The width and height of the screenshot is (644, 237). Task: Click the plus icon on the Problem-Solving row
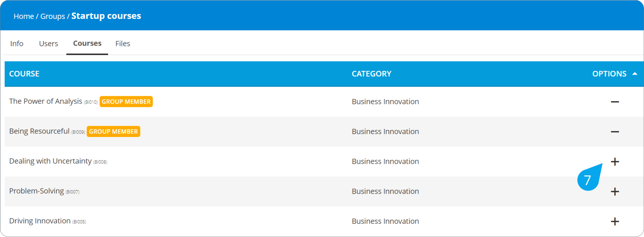[x=615, y=191]
